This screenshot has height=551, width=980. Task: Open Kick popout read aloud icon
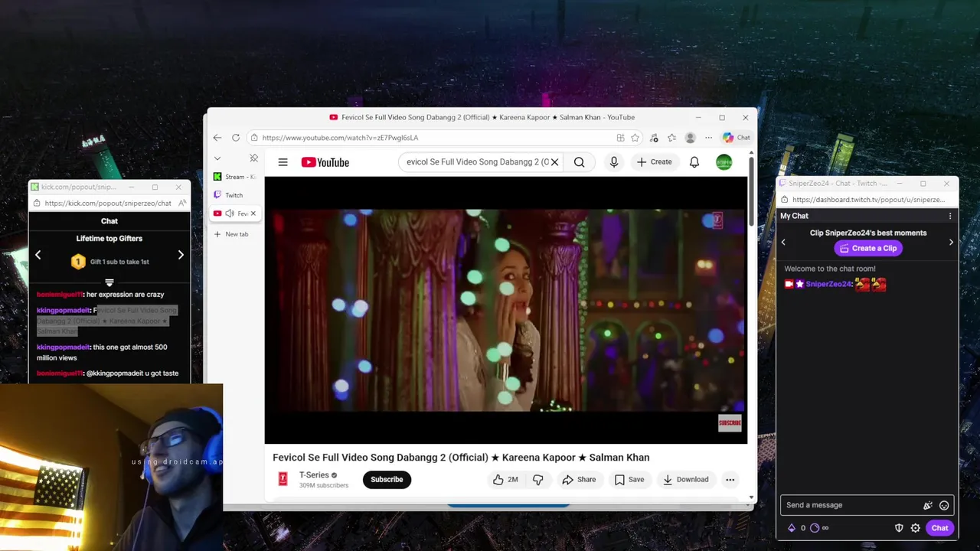point(182,204)
